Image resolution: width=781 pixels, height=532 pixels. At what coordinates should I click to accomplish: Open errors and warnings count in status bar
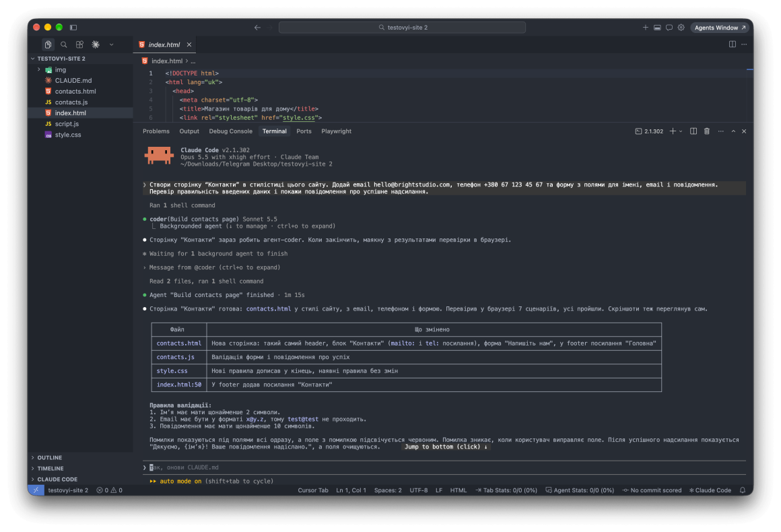pyautogui.click(x=109, y=491)
